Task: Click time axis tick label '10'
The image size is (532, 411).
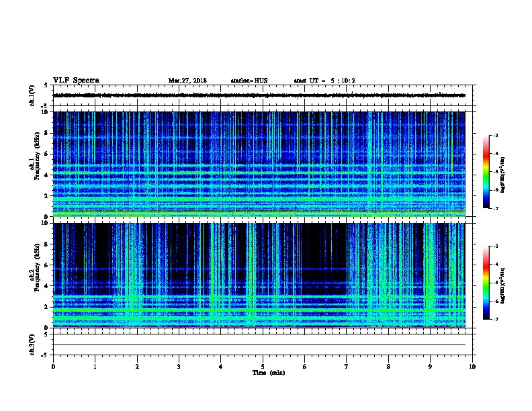Action: tap(472, 367)
